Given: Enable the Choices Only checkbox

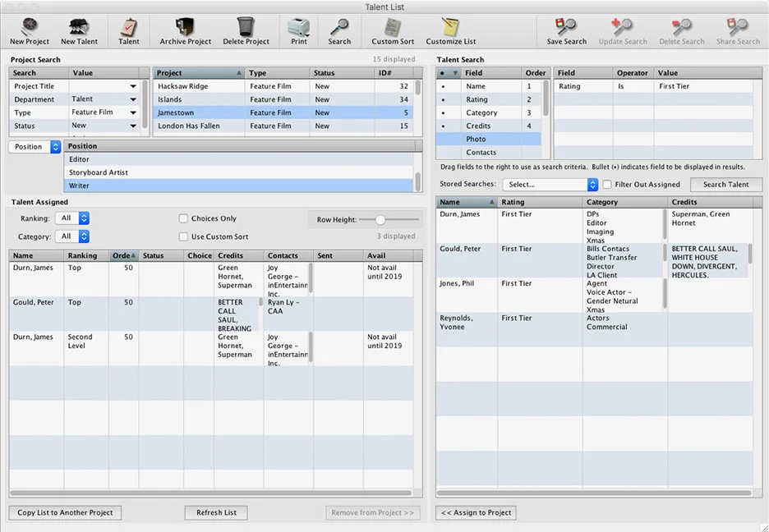Looking at the screenshot, I should click(x=184, y=218).
